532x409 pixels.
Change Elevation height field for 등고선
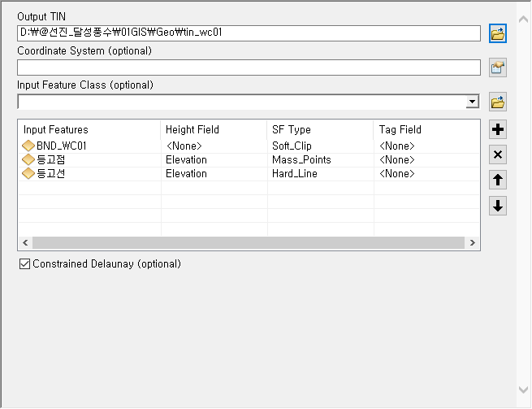pos(186,173)
